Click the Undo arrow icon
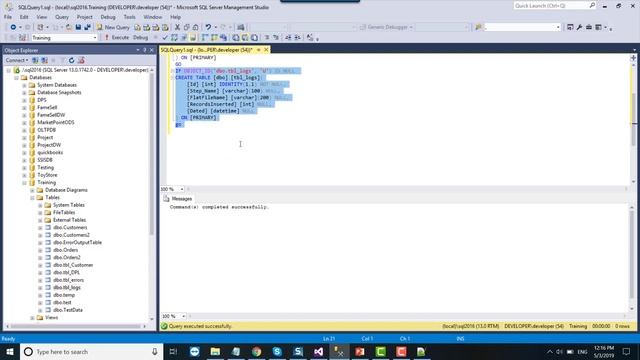 (208, 27)
